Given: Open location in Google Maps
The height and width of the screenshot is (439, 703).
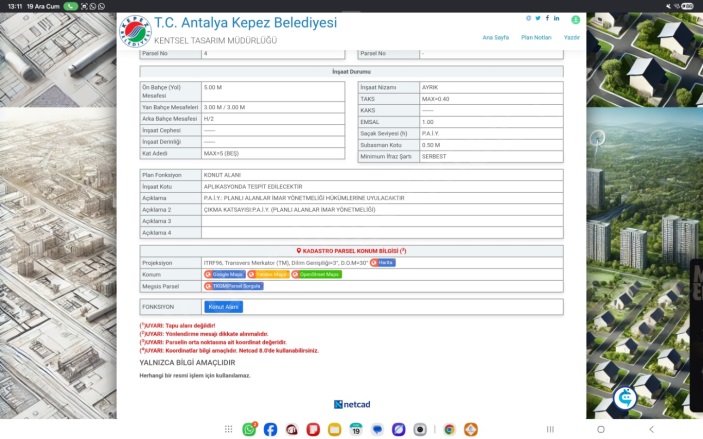Looking at the screenshot, I should pos(225,274).
